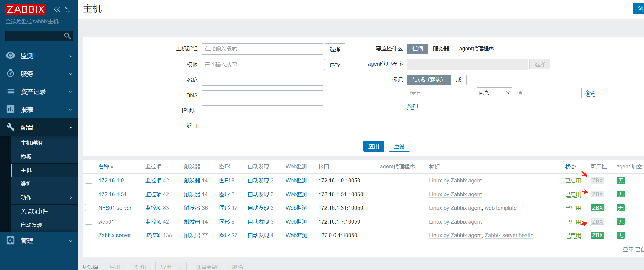Tick checkbox for Zabbix server
Image resolution: width=644 pixels, height=270 pixels.
pos(89,235)
